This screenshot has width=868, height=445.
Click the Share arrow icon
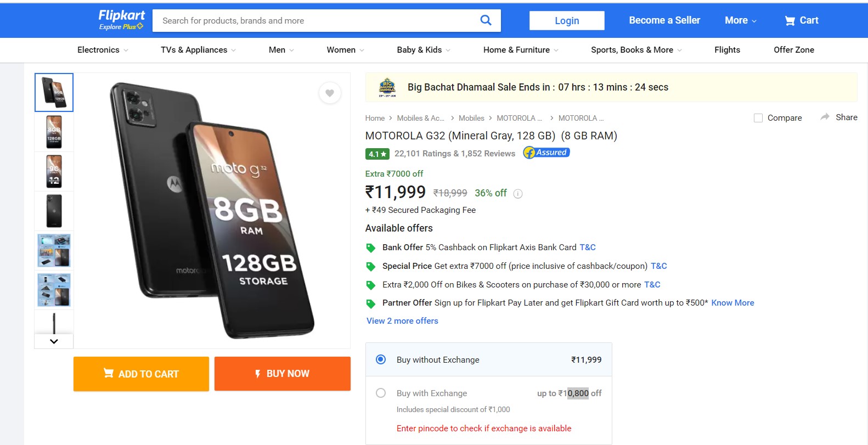pos(825,117)
